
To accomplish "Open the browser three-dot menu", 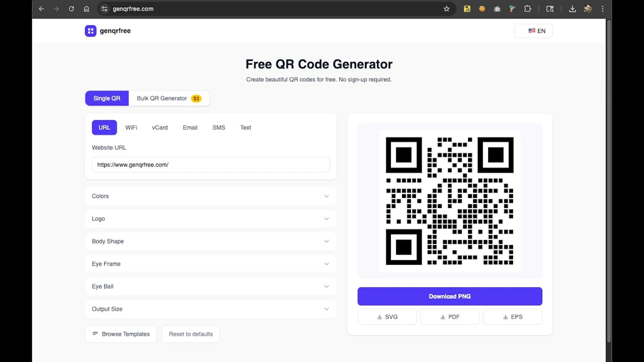I will (x=603, y=9).
